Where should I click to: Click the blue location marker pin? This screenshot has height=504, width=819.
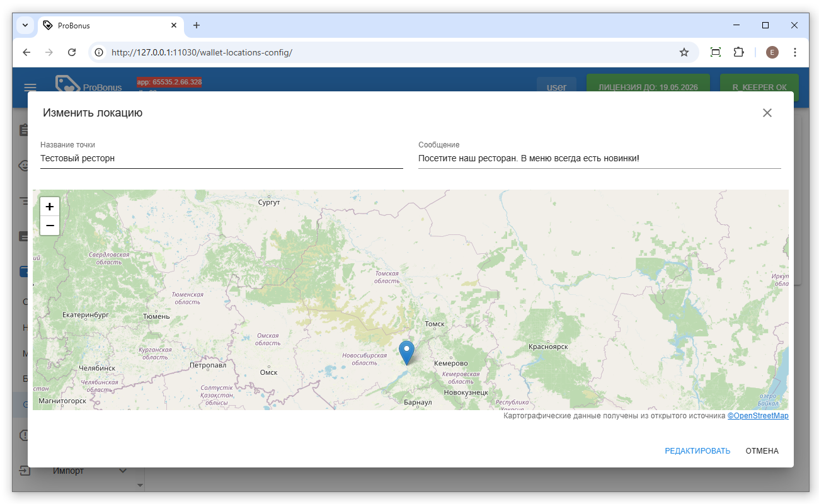click(x=407, y=352)
